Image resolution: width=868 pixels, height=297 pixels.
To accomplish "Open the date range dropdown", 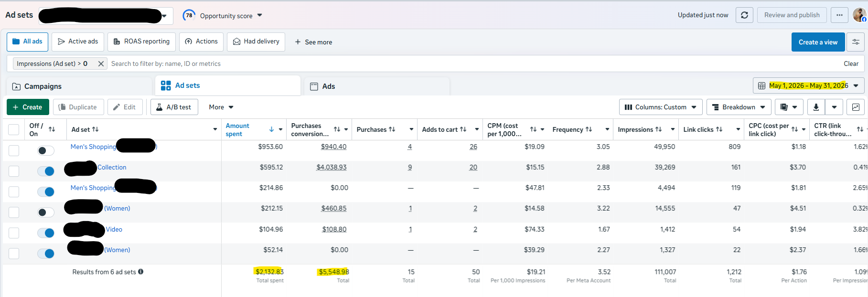I will pos(809,86).
